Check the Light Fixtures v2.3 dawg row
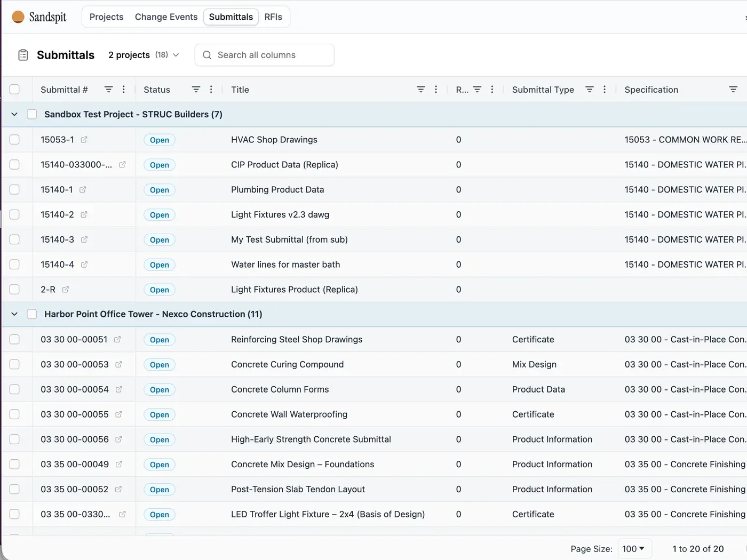 [x=14, y=214]
